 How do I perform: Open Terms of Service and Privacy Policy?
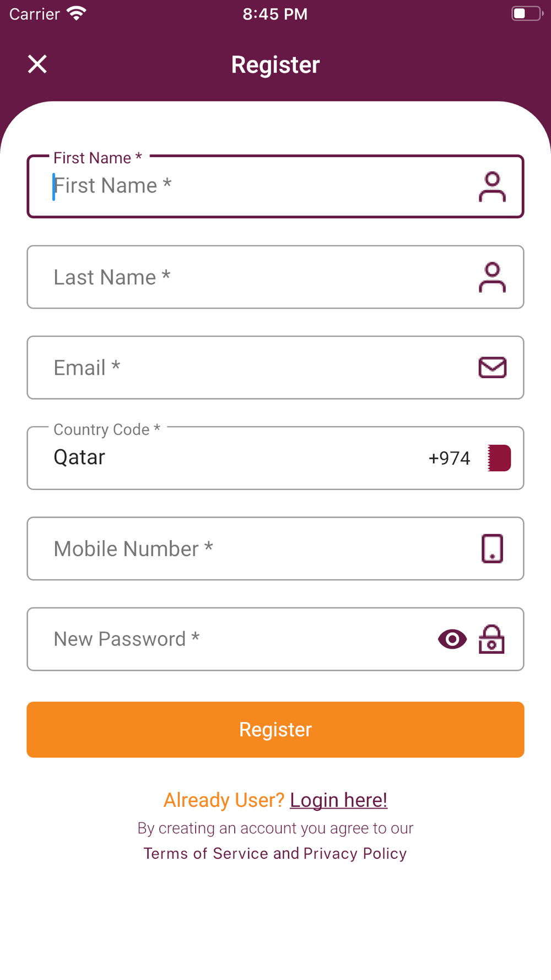[275, 853]
